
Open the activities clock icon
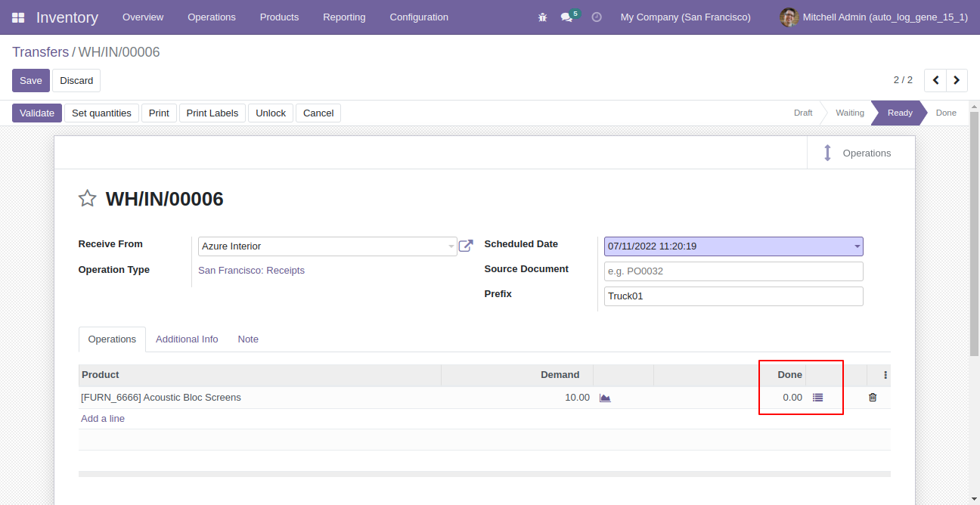tap(597, 17)
